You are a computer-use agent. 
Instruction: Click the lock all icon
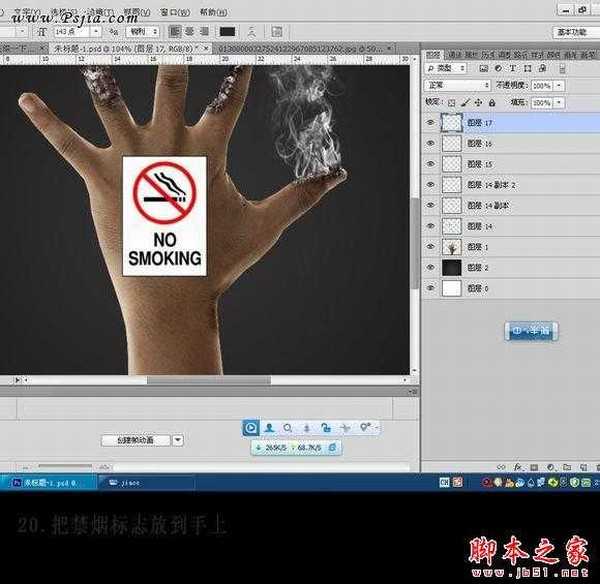pos(492,102)
